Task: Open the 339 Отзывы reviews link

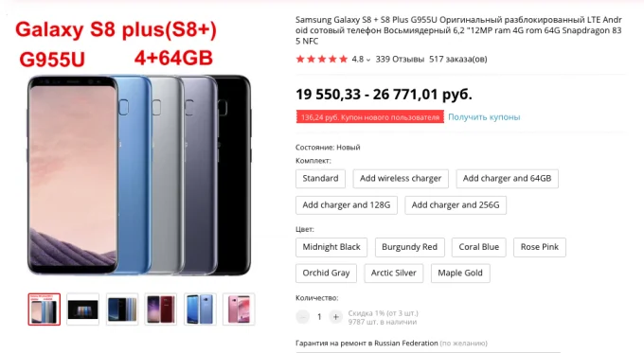Action: [x=400, y=59]
